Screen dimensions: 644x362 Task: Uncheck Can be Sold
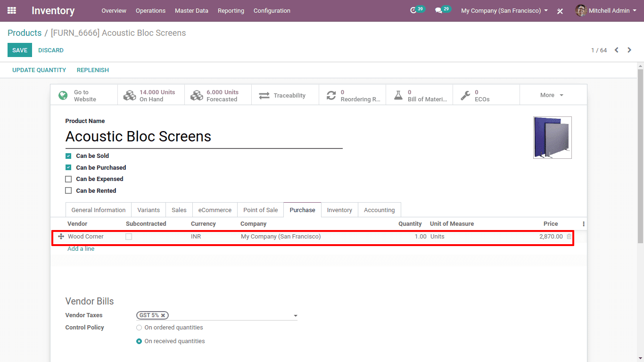[x=68, y=156]
